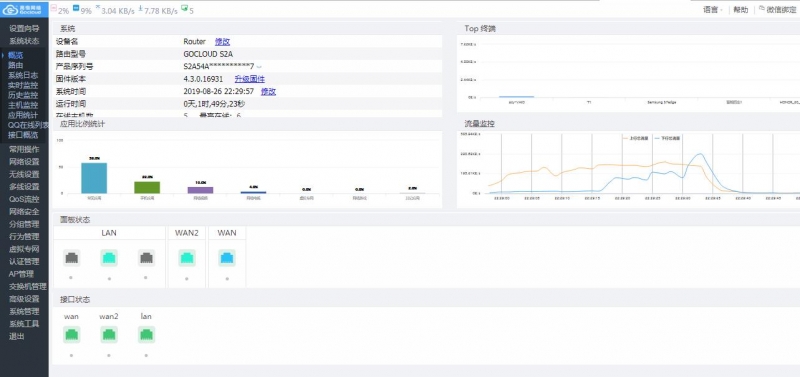Screen dimensions: 800x377
Task: Expand the QoS流控 sidebar section
Action: (24, 199)
